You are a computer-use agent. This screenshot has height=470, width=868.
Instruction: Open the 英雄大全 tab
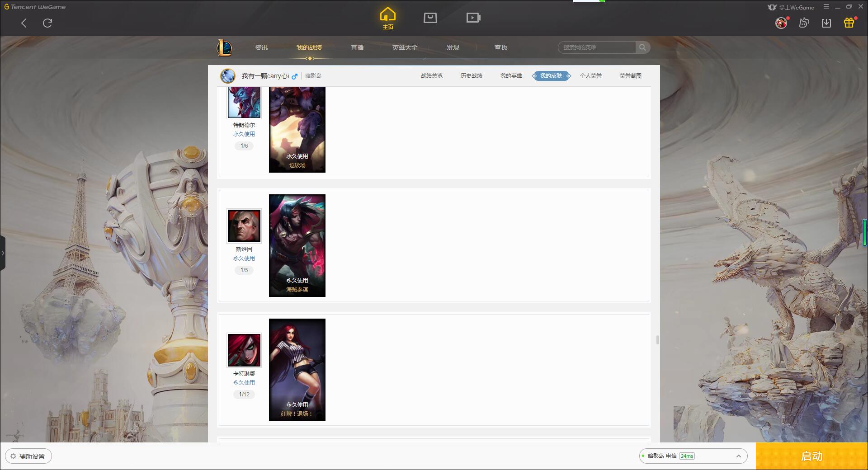(405, 47)
